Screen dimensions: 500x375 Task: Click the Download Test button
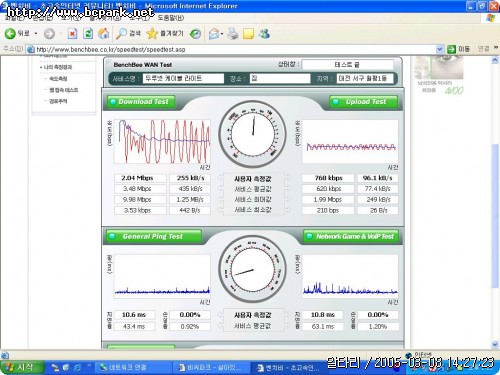tap(141, 102)
